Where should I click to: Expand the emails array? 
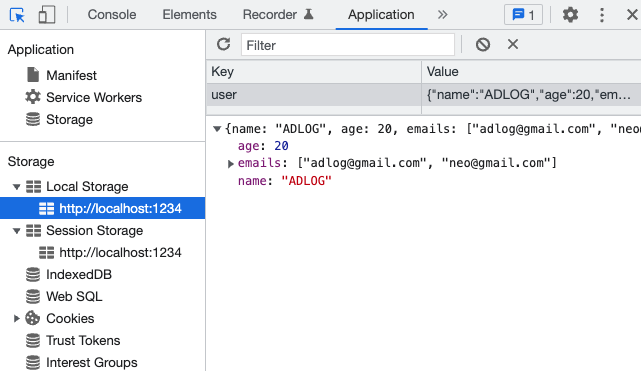click(x=231, y=163)
